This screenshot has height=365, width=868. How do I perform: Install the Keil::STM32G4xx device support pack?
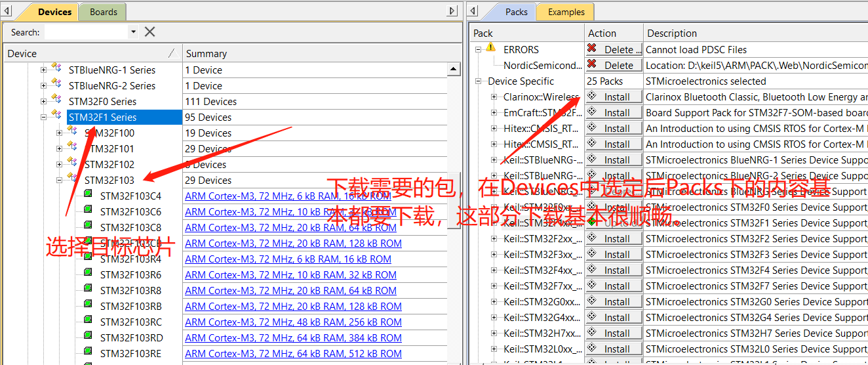(614, 317)
